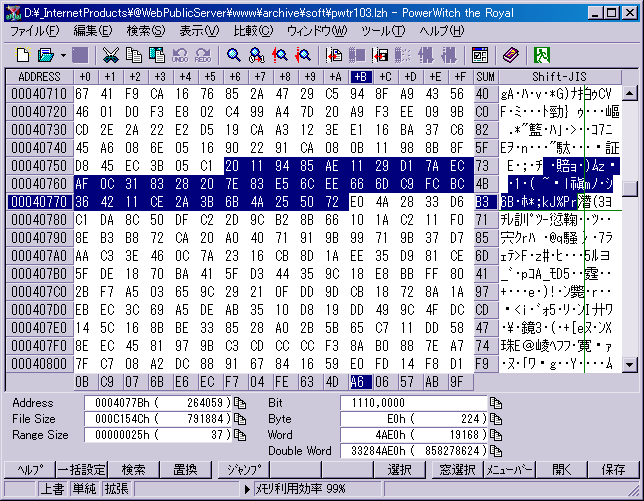Toggle the 拡張 status bar indicator
This screenshot has width=644, height=501.
point(116,489)
